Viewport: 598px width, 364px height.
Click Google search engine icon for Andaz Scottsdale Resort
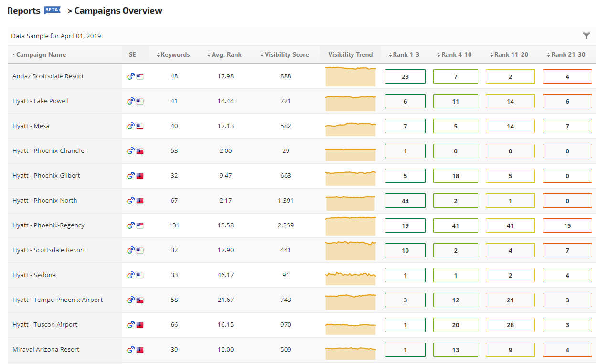(x=130, y=76)
